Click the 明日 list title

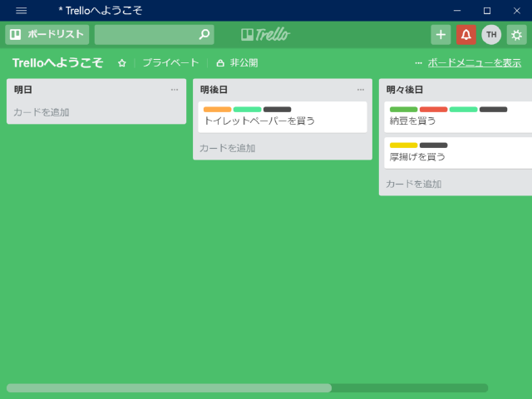(23, 90)
